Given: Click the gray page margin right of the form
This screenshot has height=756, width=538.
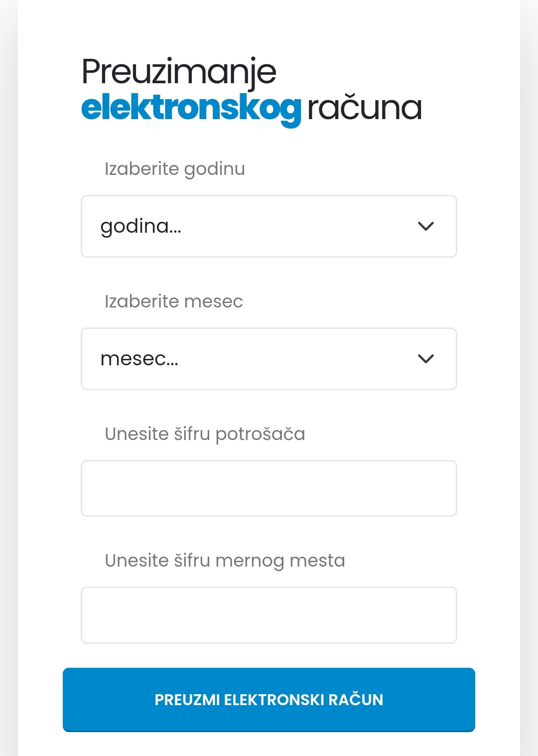Looking at the screenshot, I should coord(529,379).
